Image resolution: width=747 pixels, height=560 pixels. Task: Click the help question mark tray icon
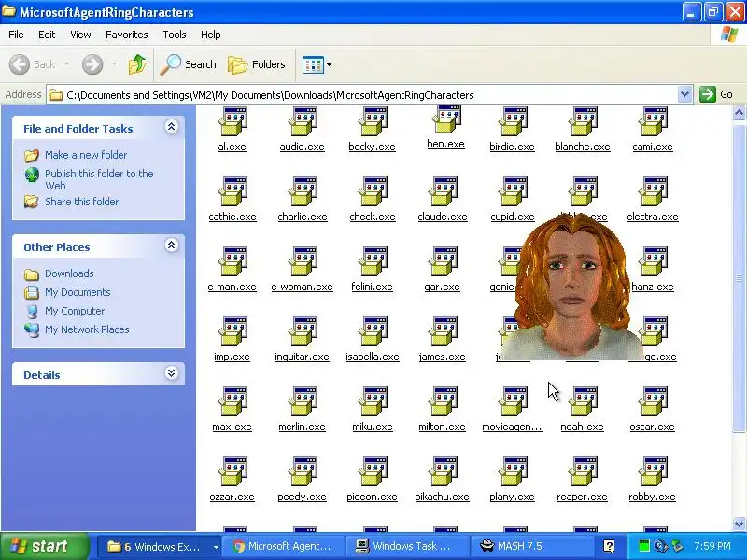tap(609, 546)
